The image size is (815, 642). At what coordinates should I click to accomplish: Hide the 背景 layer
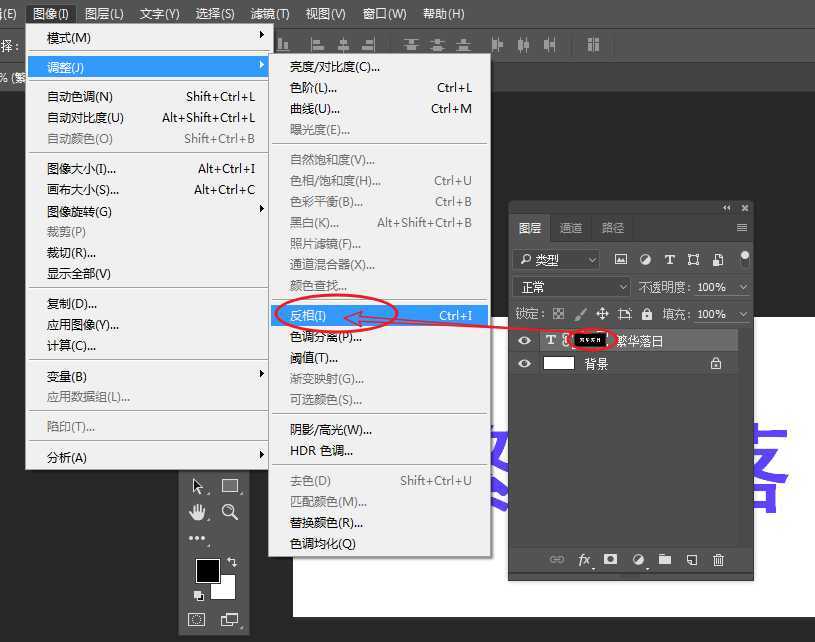[524, 363]
